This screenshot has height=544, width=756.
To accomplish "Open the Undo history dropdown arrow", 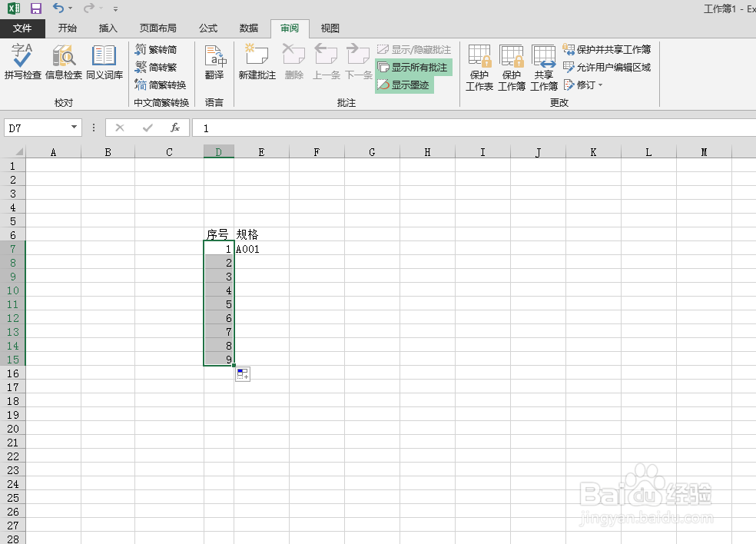I will click(71, 8).
